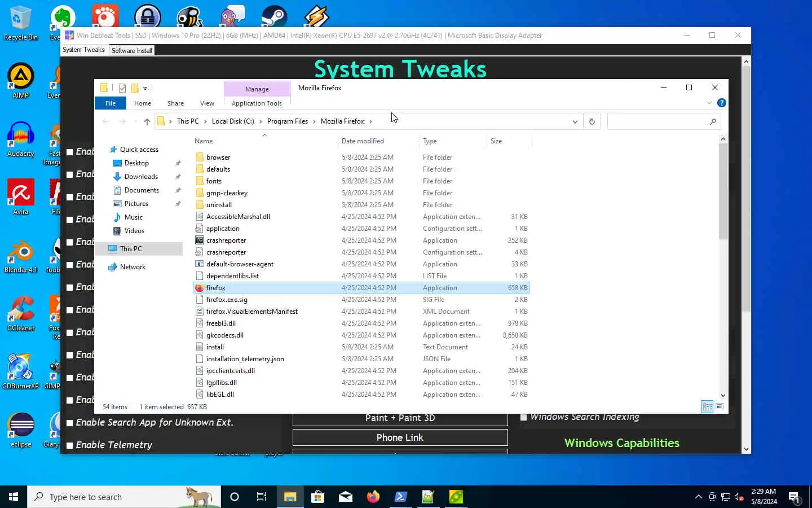Select the crashreporter Application file
The width and height of the screenshot is (812, 508).
click(x=226, y=240)
